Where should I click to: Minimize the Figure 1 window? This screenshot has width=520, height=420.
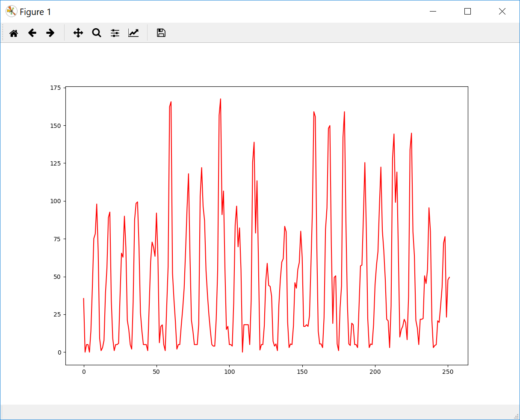433,12
